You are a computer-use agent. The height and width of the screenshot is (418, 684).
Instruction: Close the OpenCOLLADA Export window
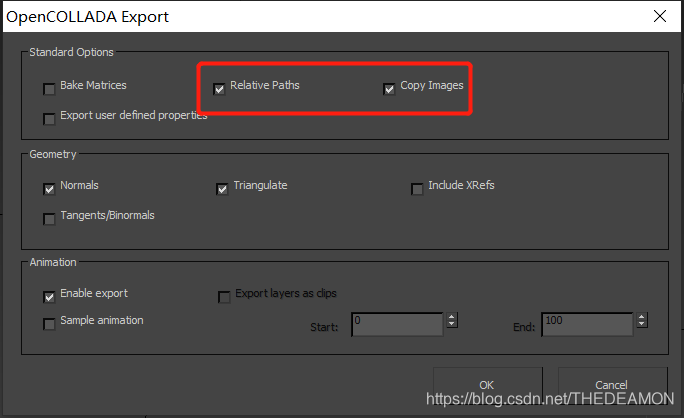pos(660,16)
